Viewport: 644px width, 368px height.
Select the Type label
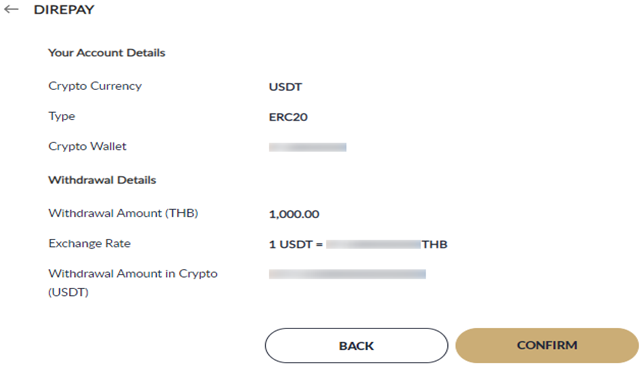point(62,117)
